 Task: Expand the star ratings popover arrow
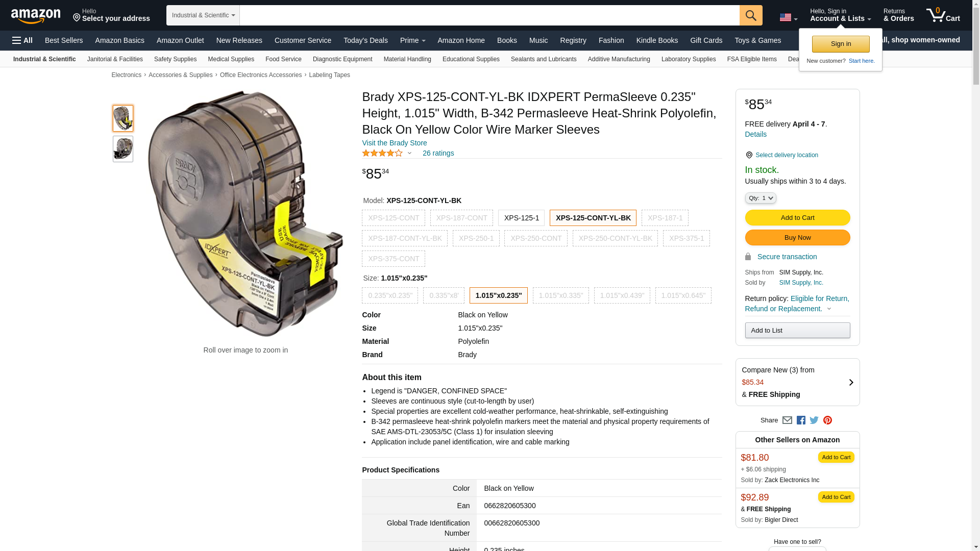(409, 153)
